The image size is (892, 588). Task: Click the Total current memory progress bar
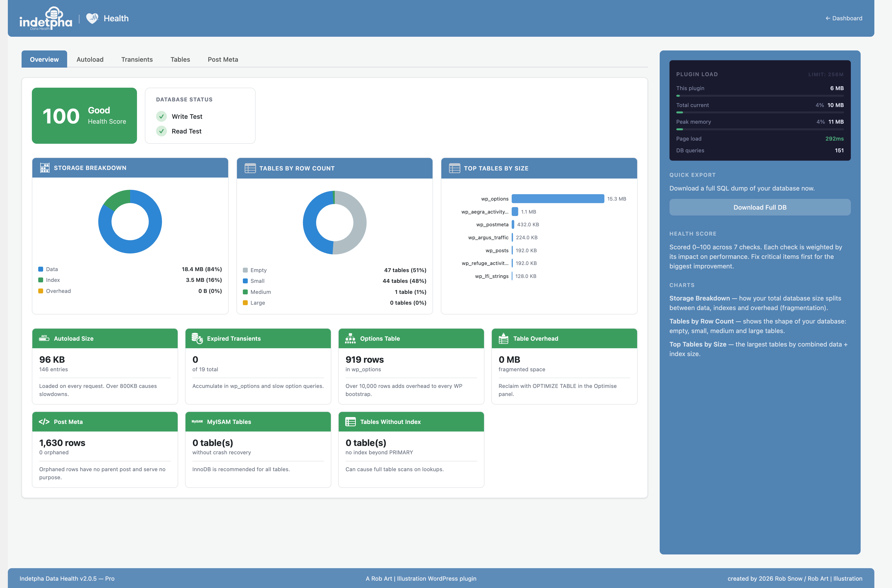pos(759,112)
